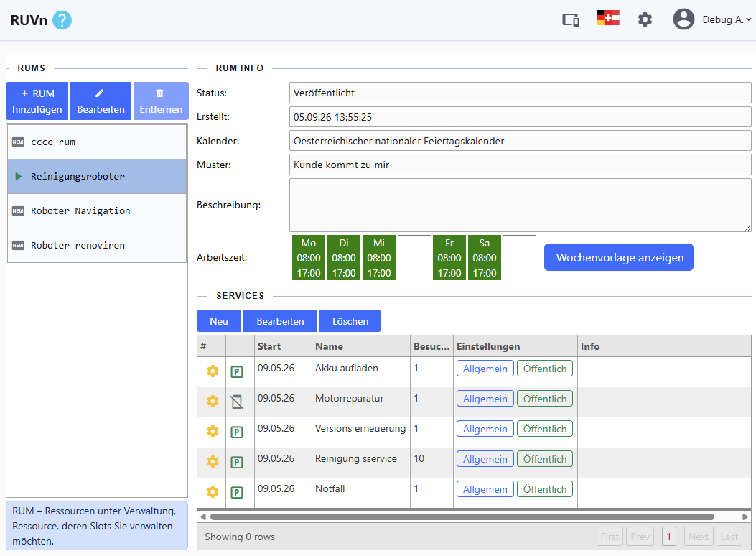Click the Next pagination button
This screenshot has width=756, height=556.
[x=698, y=536]
